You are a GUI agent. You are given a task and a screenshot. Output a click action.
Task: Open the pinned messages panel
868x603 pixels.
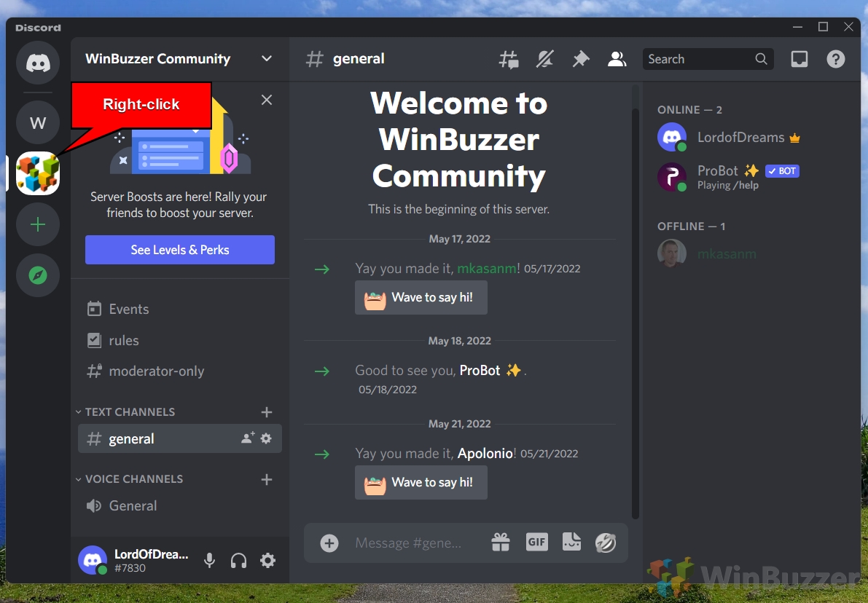(580, 59)
